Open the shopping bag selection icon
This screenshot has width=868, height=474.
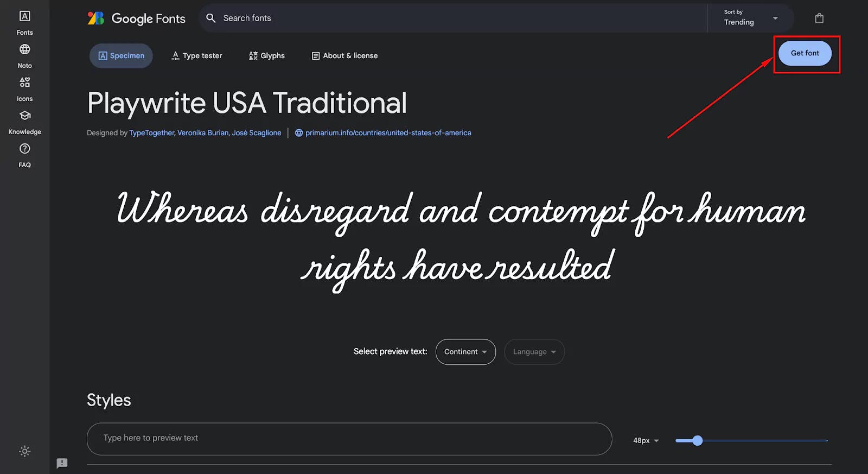pyautogui.click(x=819, y=18)
